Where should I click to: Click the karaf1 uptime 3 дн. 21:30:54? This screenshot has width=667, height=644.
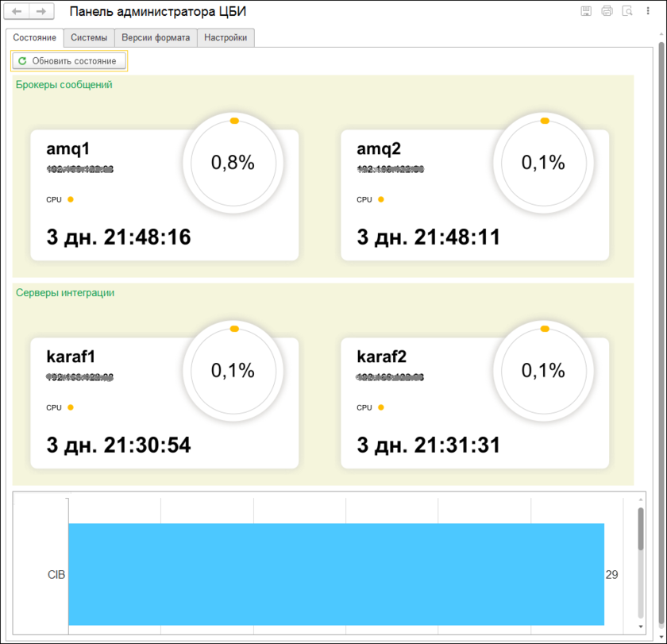(x=118, y=445)
